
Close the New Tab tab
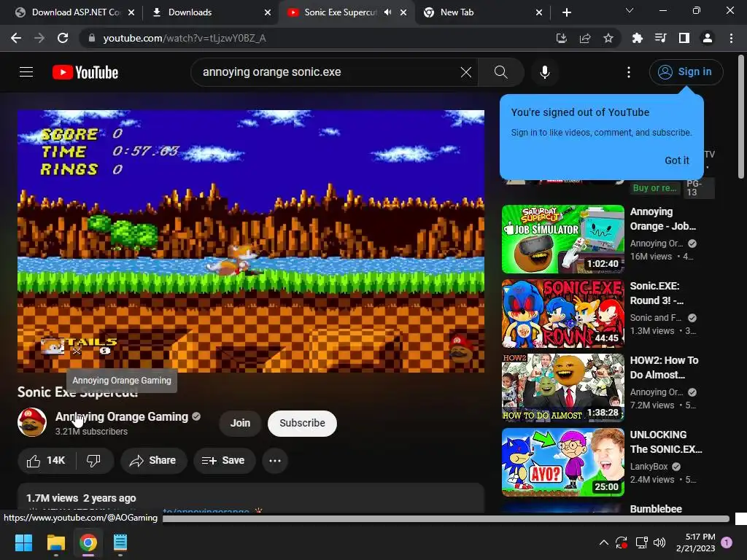point(539,12)
